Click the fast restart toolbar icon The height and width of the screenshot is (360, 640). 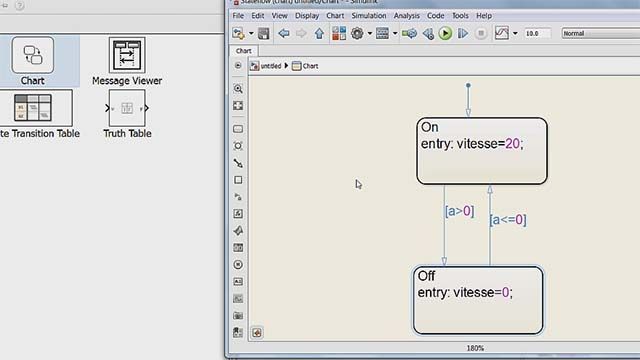[409, 33]
